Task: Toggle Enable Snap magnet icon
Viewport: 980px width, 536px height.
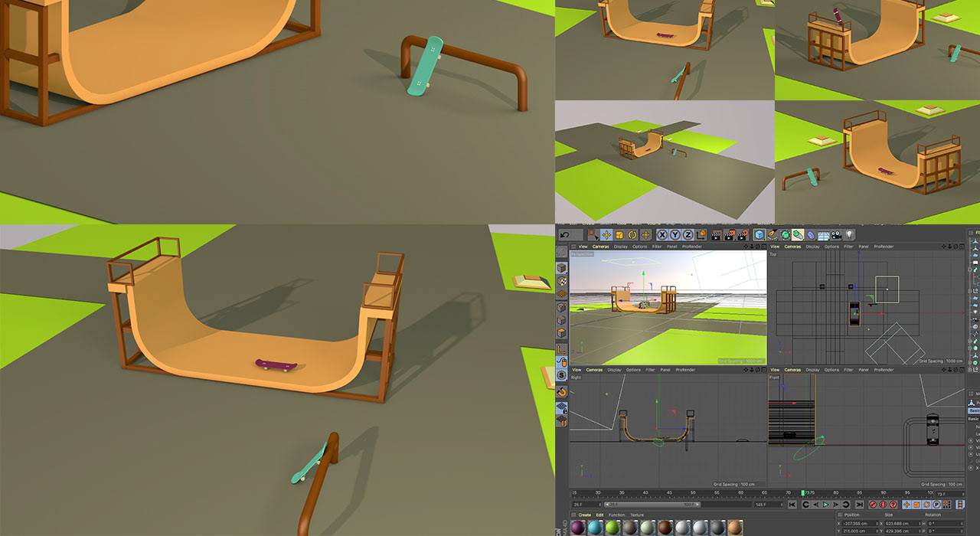Action: click(x=561, y=392)
